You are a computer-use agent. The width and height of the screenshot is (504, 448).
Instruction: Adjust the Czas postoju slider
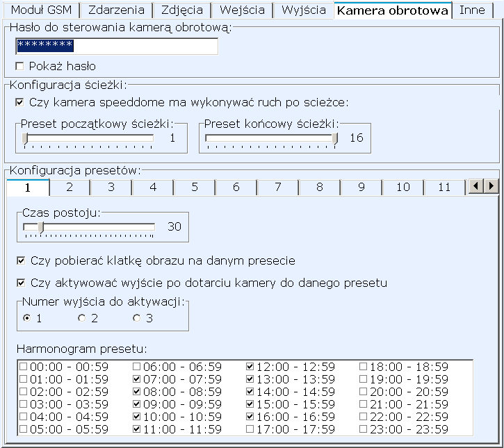tap(89, 229)
